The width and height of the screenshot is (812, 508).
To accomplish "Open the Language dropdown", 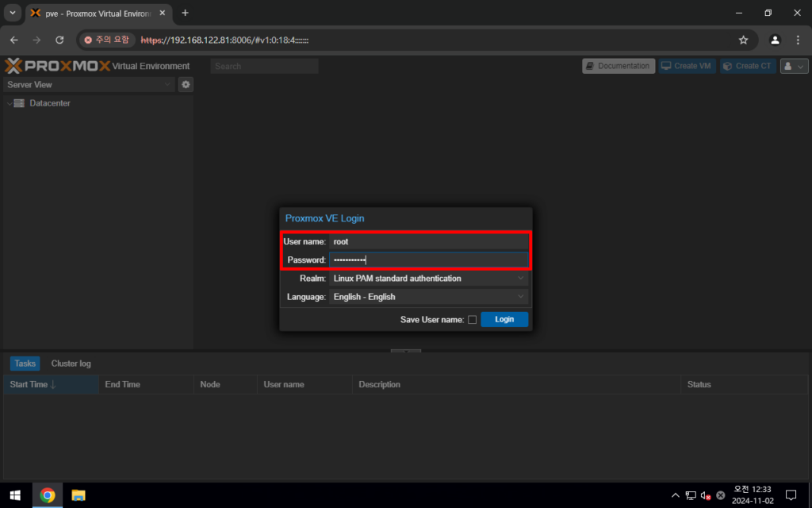I will click(x=428, y=297).
